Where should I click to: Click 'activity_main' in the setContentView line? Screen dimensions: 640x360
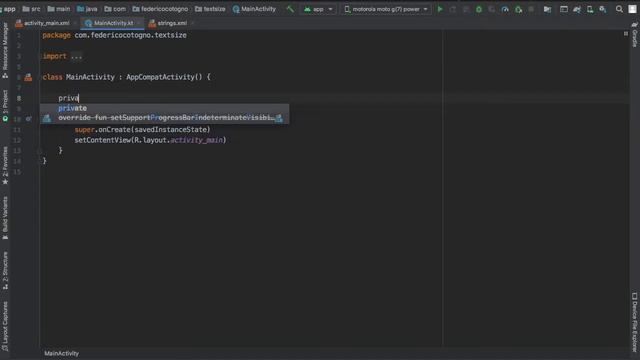point(196,140)
